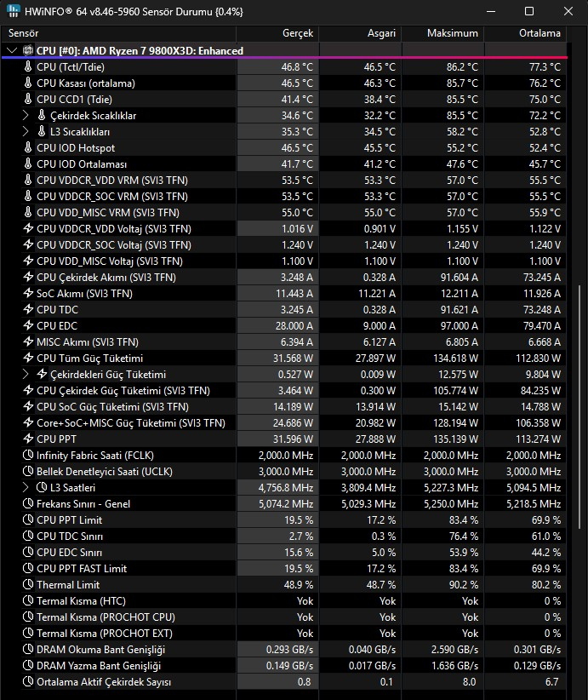Click lightning icon of CPU EDC
This screenshot has width=588, height=700.
[x=28, y=325]
